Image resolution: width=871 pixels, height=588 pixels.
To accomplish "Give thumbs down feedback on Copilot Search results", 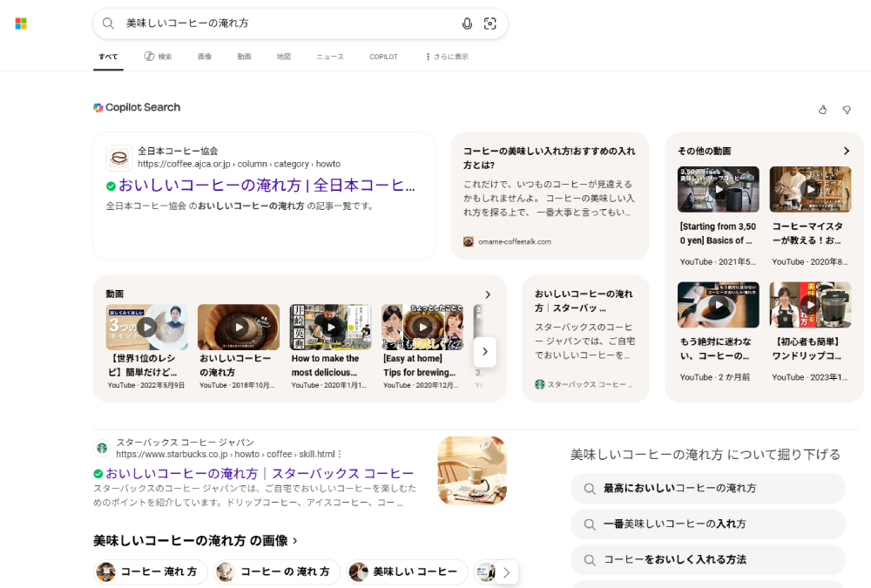I will pos(846,110).
